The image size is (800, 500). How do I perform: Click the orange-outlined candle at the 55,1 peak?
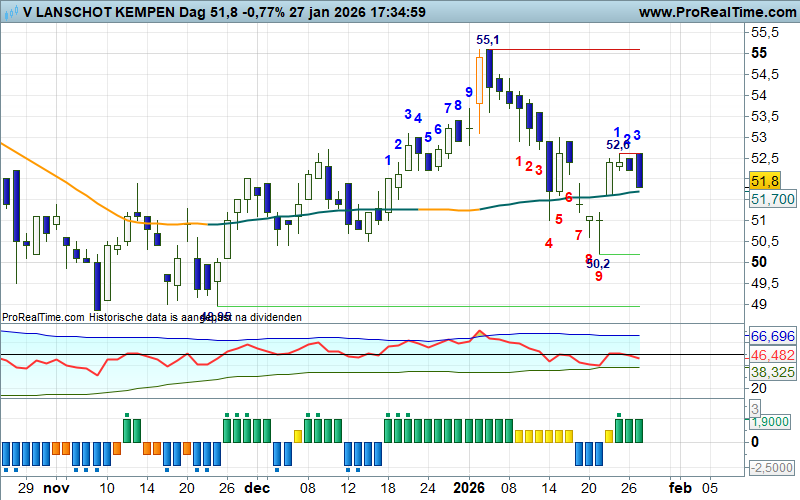click(479, 80)
